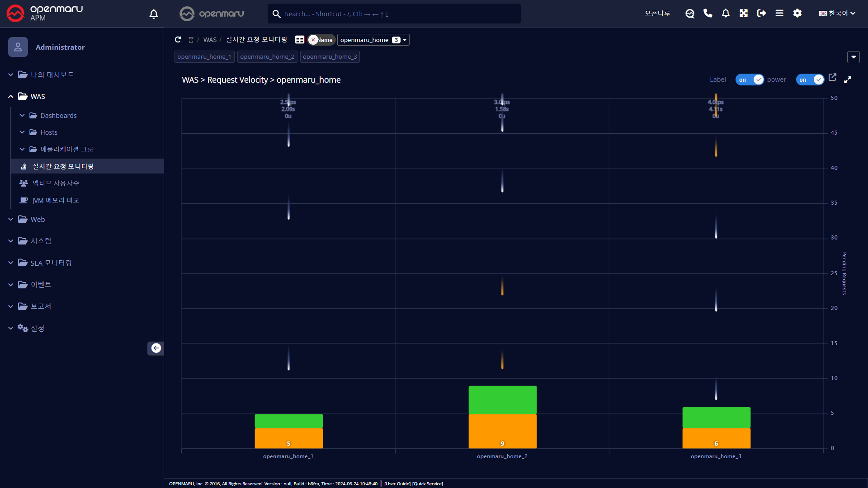The image size is (868, 488).
Task: Remove the Name filter tag
Action: point(313,40)
